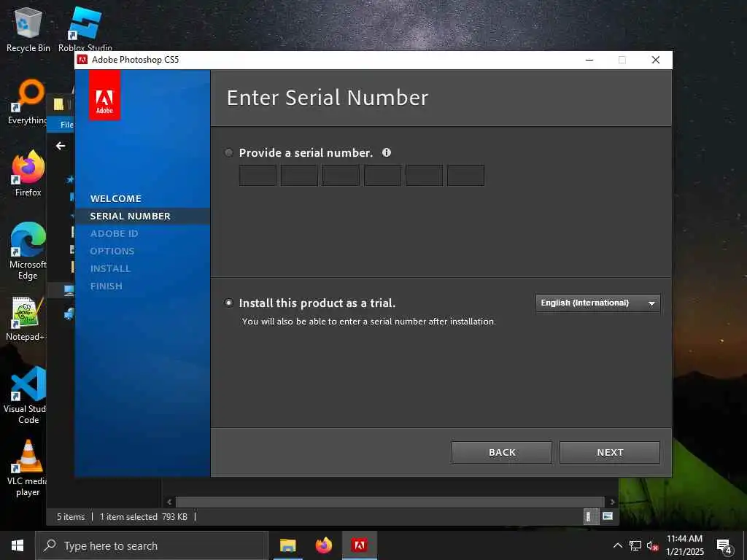Click the Adobe installer taskbar icon
This screenshot has height=560, width=747.
pos(360,545)
